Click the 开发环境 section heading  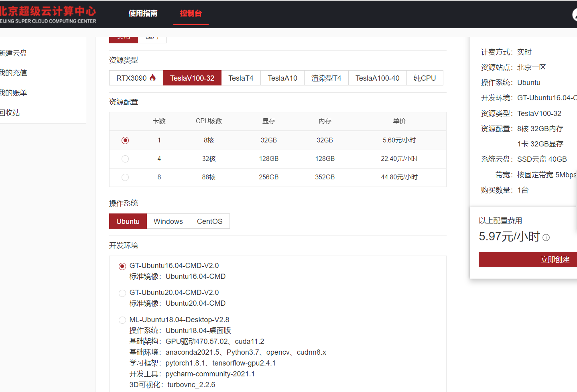pos(124,246)
